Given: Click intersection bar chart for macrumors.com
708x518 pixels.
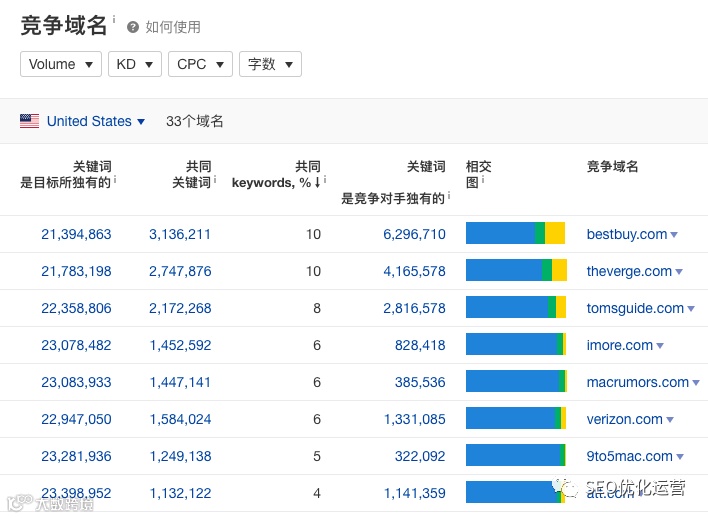Looking at the screenshot, I should (517, 381).
